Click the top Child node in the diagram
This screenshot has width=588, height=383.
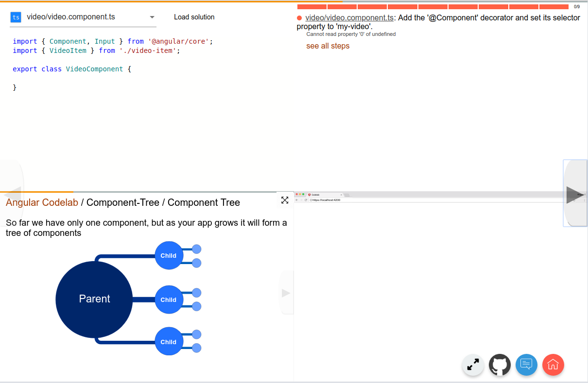coord(169,255)
